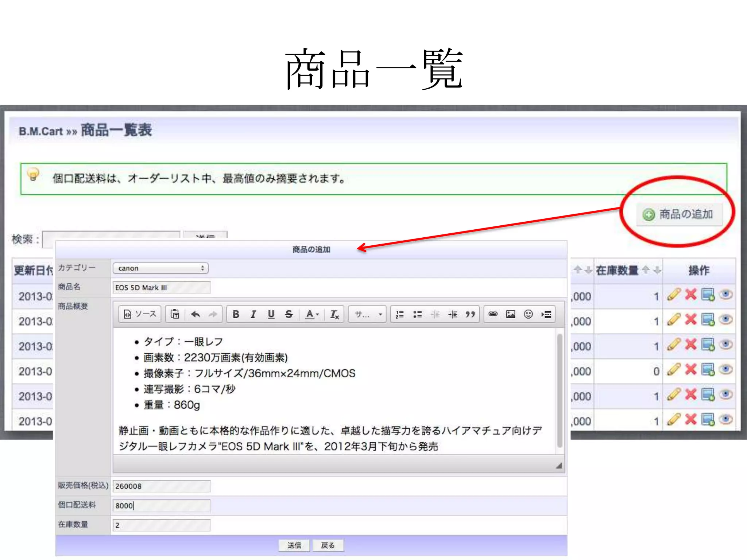Toggle bold formatting in the editor
The width and height of the screenshot is (747, 560).
coord(236,314)
